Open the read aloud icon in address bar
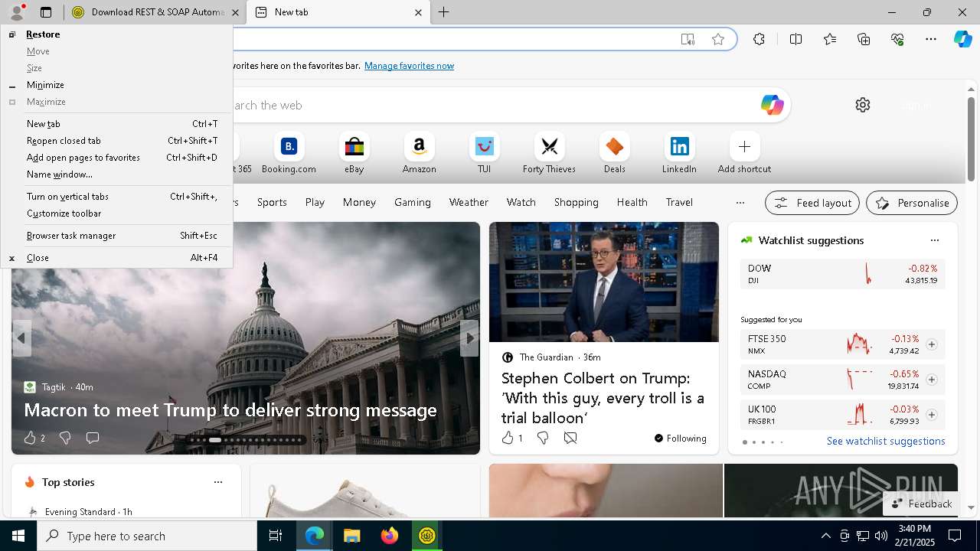Viewport: 980px width, 551px height. pos(688,39)
